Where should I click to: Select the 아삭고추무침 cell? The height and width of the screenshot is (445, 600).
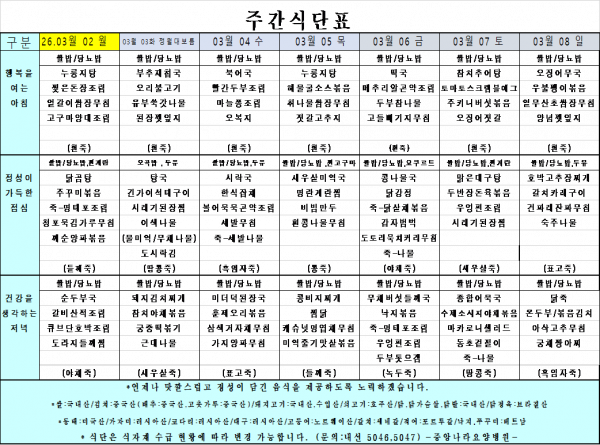(559, 328)
